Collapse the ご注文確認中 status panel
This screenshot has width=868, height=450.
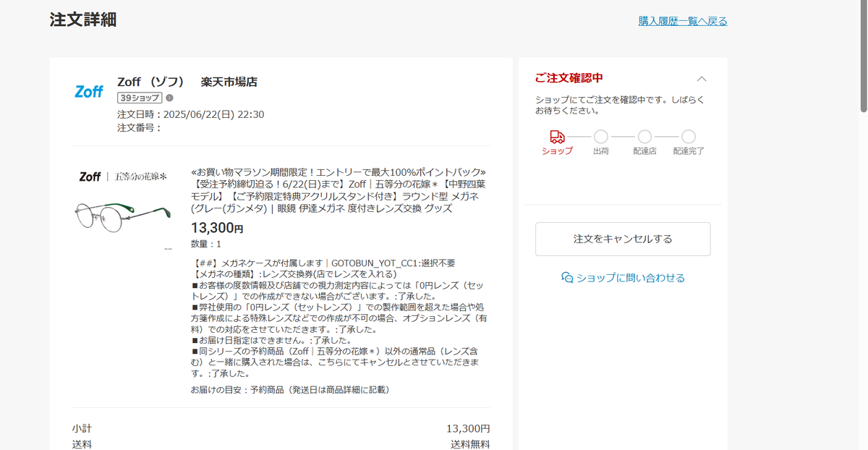pos(702,79)
